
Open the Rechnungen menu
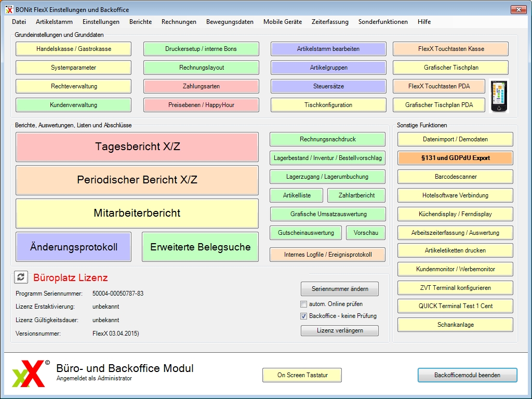[179, 22]
